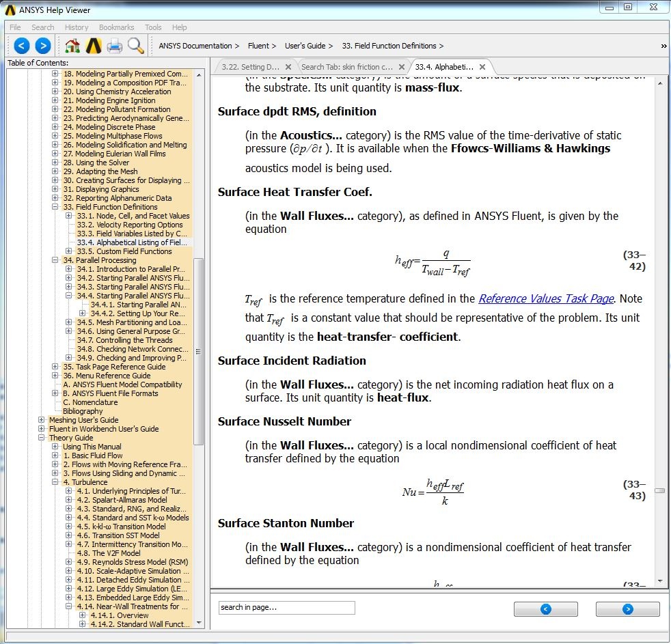Collapse the '4. Turbulence' node

[x=55, y=482]
